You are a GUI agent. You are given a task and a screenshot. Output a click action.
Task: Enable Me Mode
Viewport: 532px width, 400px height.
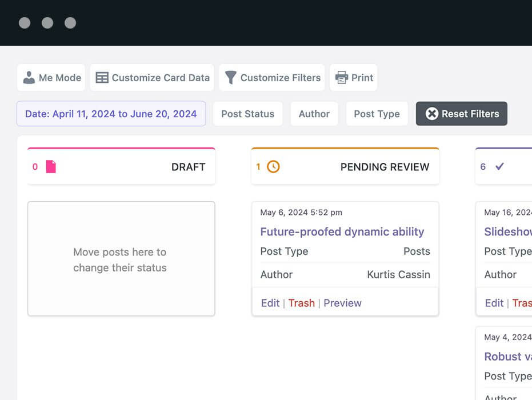[51, 78]
